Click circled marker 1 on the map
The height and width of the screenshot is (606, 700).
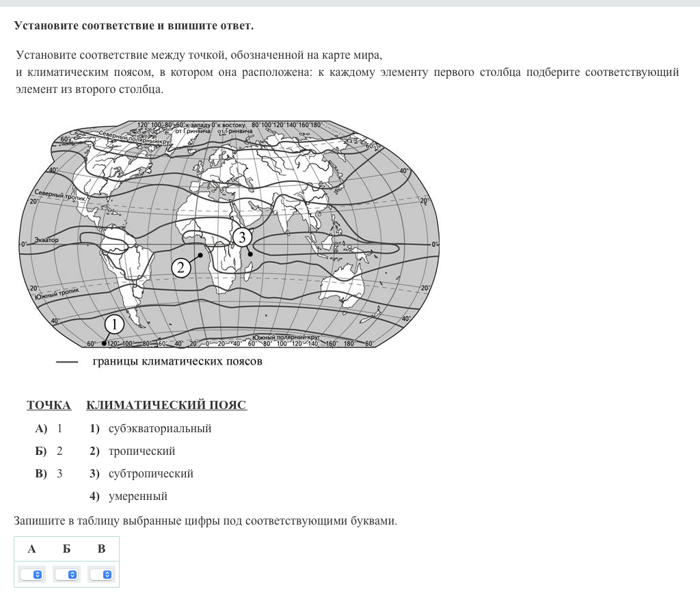tap(113, 323)
